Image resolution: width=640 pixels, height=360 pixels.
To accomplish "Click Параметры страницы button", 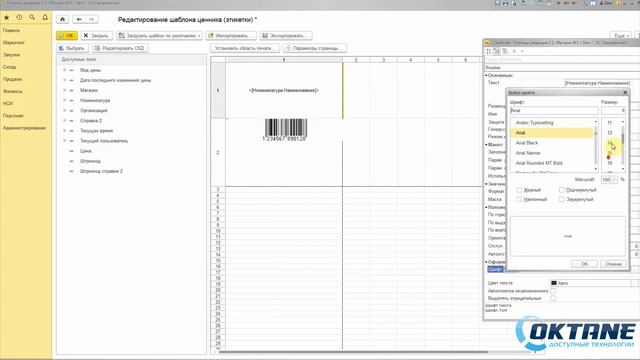I will pos(315,48).
